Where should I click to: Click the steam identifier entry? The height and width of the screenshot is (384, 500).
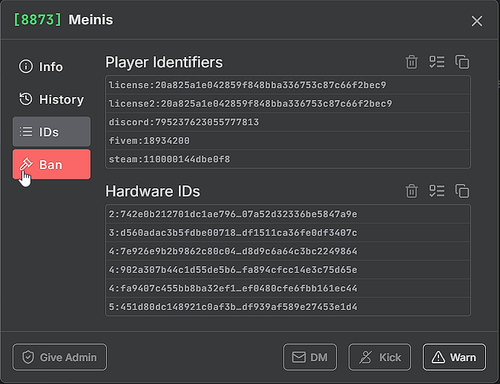[x=288, y=159]
